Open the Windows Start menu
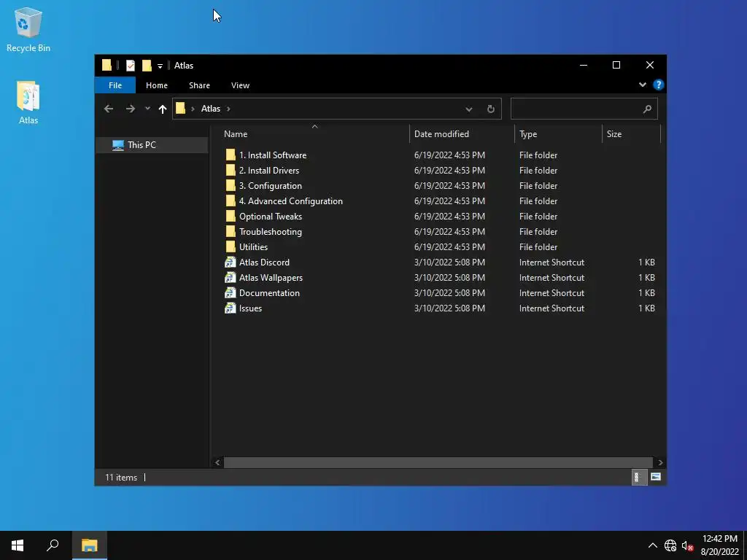Screen dimensions: 747x560 click(x=18, y=545)
